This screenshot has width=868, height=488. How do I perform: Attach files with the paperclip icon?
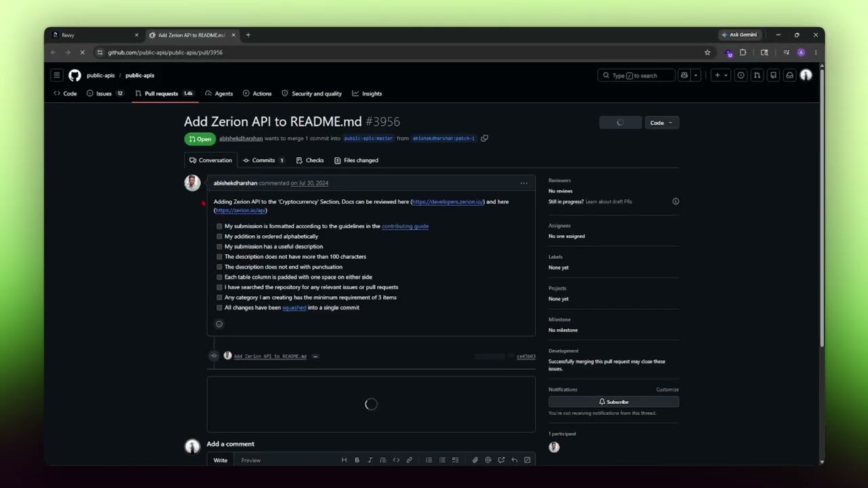pyautogui.click(x=475, y=460)
